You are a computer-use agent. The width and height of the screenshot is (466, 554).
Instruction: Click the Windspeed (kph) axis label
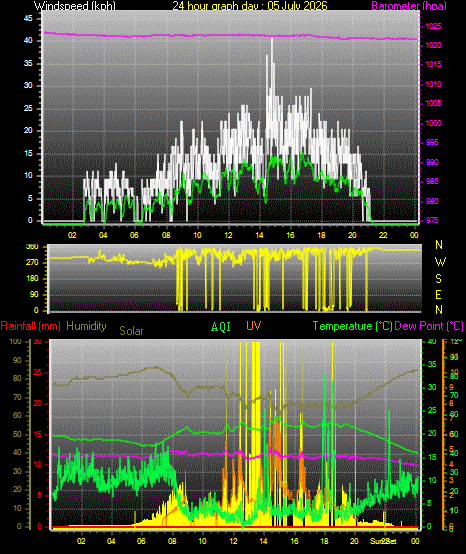click(75, 5)
